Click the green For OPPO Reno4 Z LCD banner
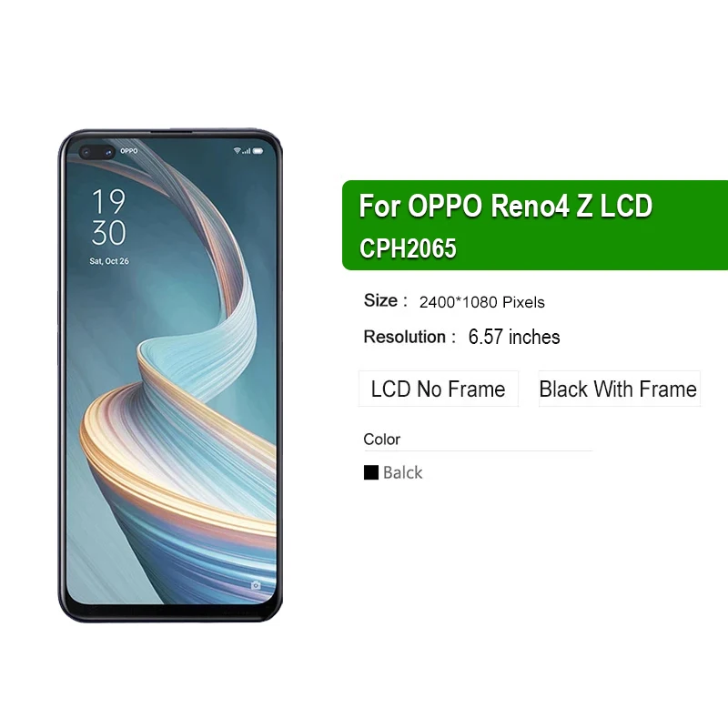 pyautogui.click(x=535, y=225)
